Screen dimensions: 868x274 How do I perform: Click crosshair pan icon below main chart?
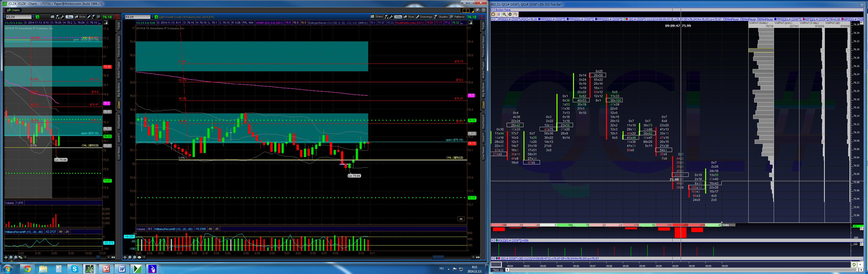pos(125,258)
